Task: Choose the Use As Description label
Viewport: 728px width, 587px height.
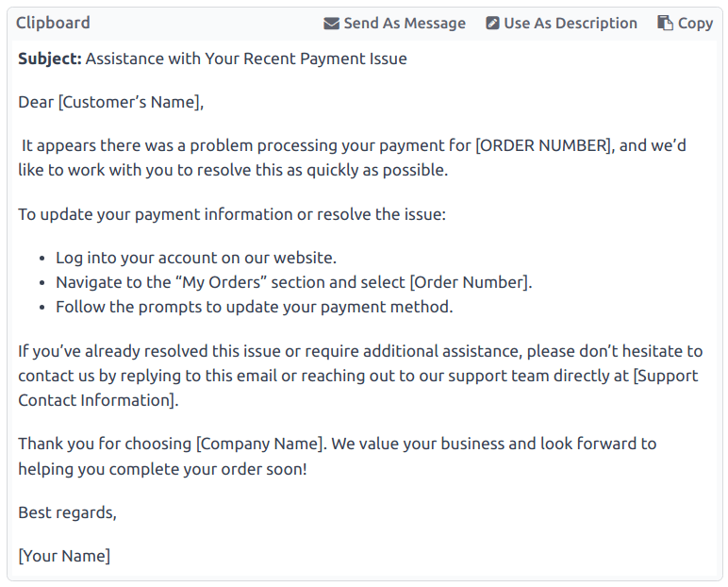Action: [571, 24]
